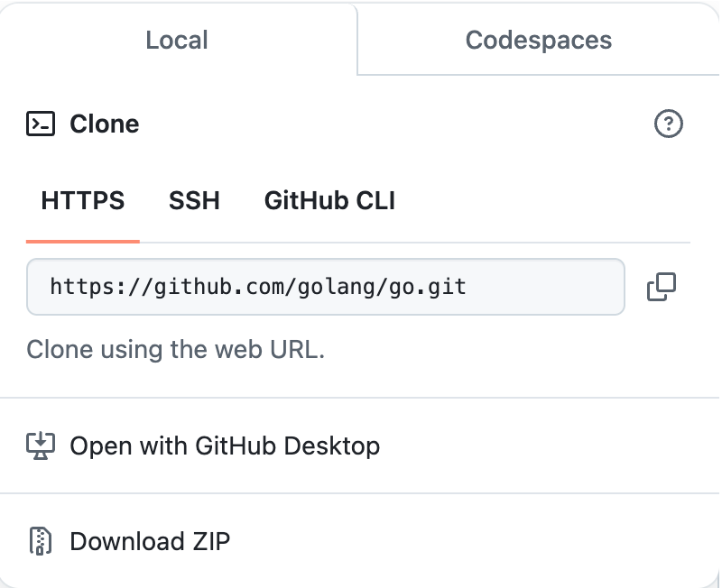The height and width of the screenshot is (588, 722).
Task: Click the clone help question mark icon
Action: [668, 124]
